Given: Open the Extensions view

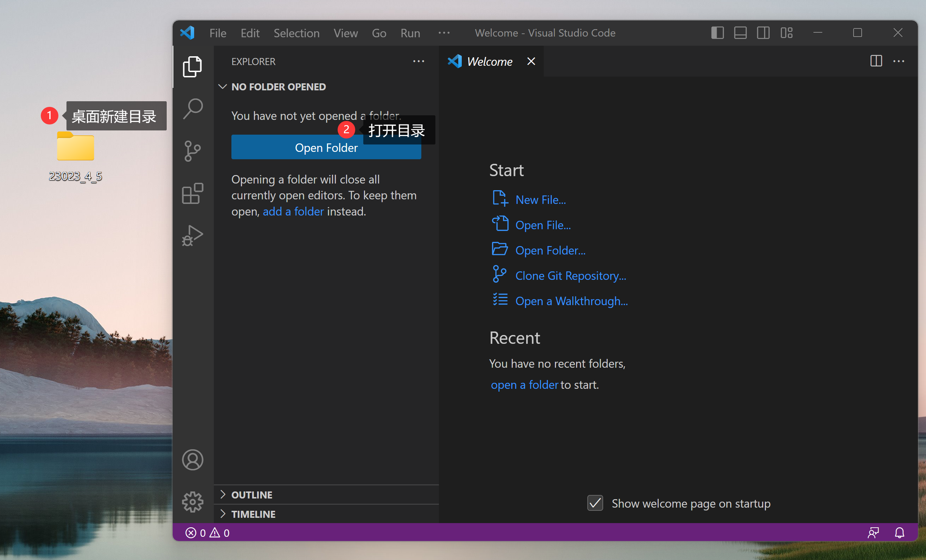Looking at the screenshot, I should (x=192, y=193).
